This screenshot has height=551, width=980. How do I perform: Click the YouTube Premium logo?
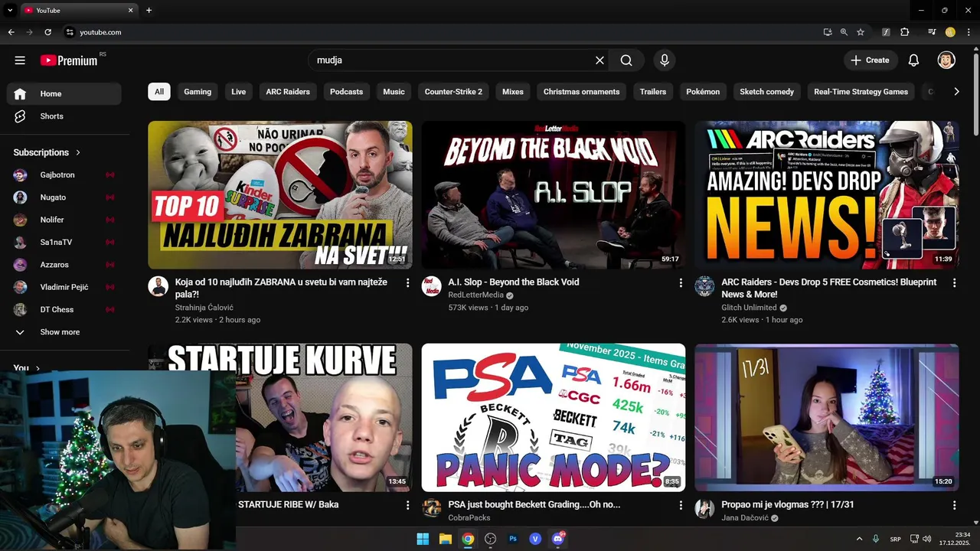pos(70,60)
